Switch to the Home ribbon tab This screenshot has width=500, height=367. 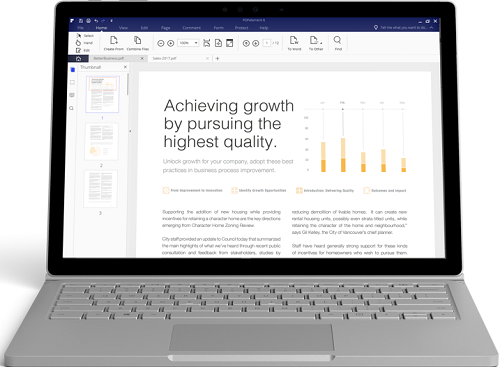pos(101,28)
